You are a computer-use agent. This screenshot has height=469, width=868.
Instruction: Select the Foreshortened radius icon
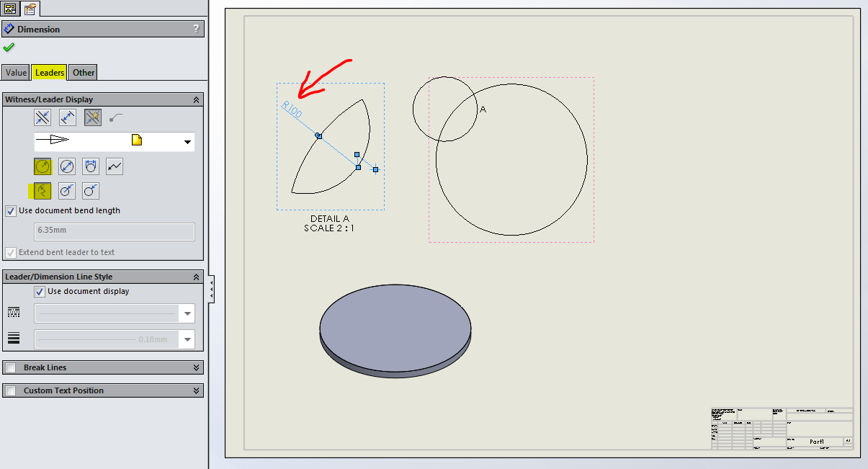pyautogui.click(x=115, y=167)
